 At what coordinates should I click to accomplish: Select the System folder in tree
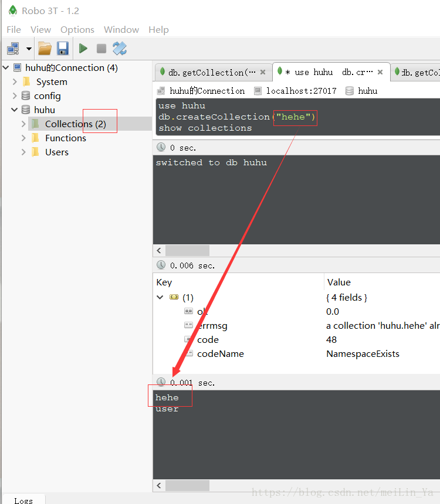click(52, 81)
